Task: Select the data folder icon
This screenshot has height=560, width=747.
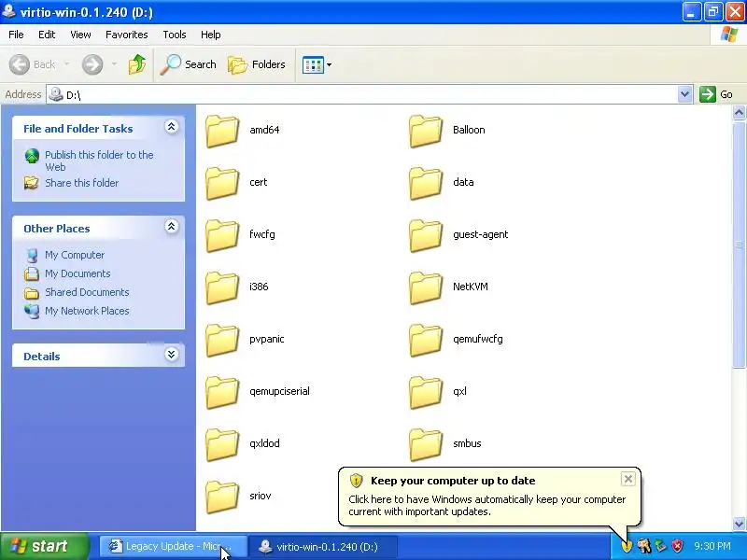Action: tap(426, 183)
